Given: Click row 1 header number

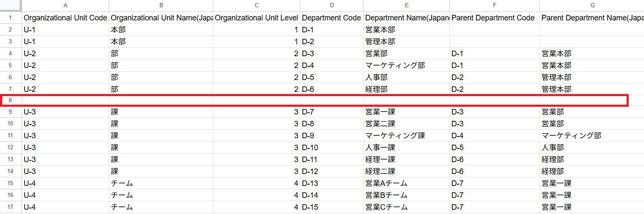Looking at the screenshot, I should (10, 18).
